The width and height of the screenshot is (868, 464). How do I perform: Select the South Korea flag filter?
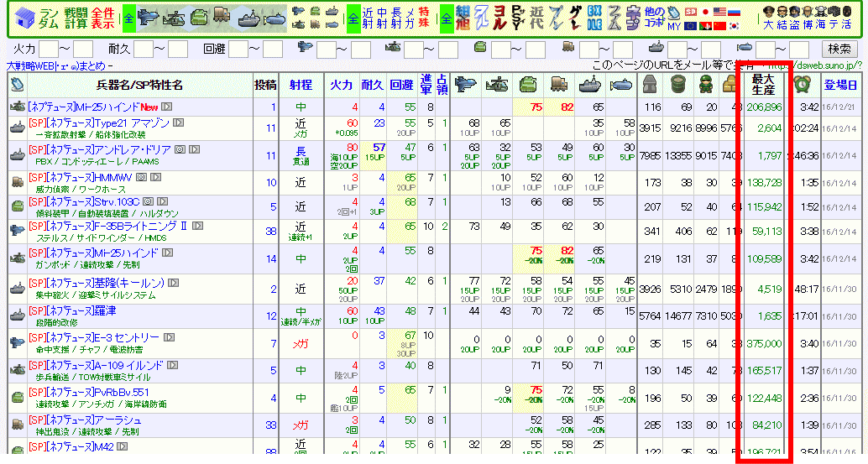click(734, 26)
